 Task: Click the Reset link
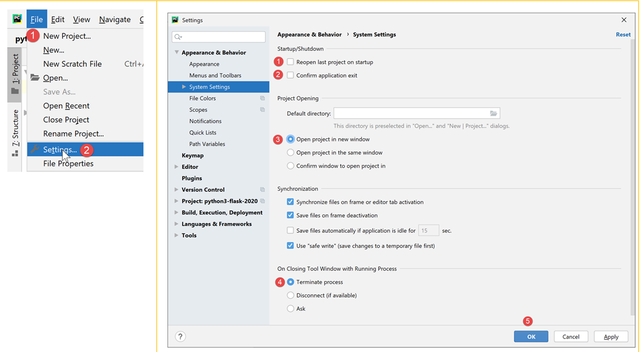pos(623,35)
